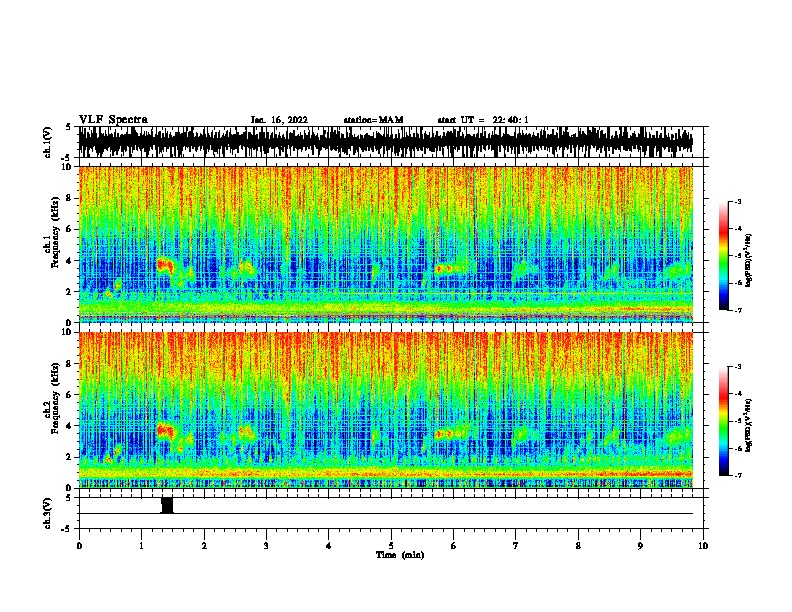
Task: Click the ch.1(V) axis label
Action: coord(48,142)
